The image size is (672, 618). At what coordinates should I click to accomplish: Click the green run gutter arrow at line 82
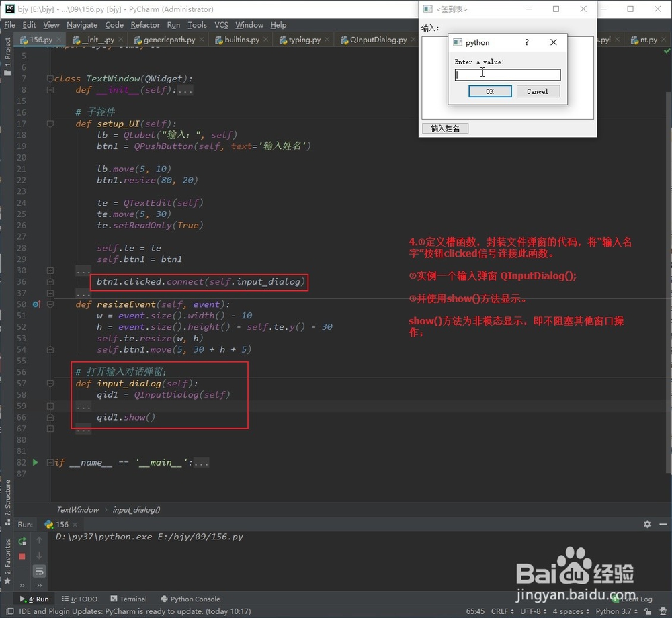click(35, 463)
